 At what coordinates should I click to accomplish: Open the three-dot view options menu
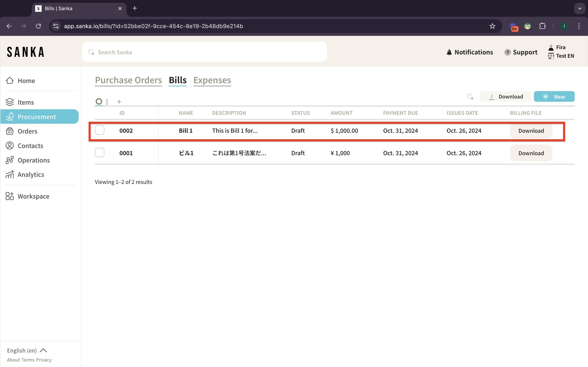107,102
